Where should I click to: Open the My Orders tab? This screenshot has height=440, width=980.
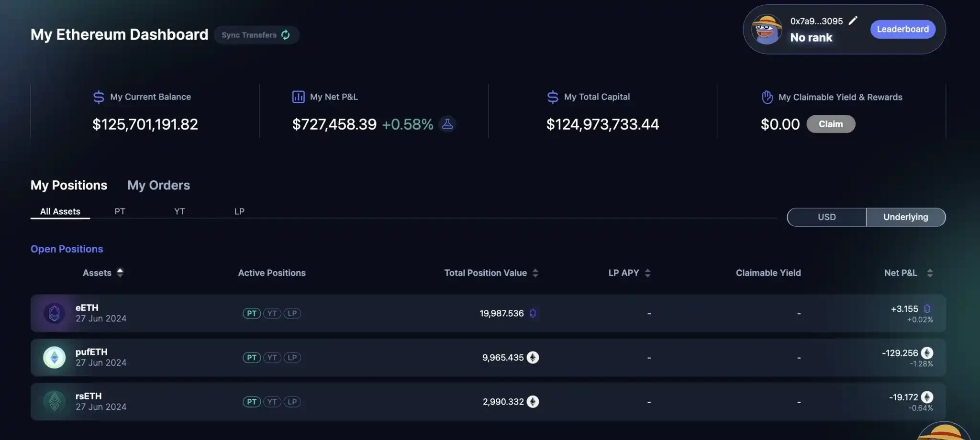(158, 185)
